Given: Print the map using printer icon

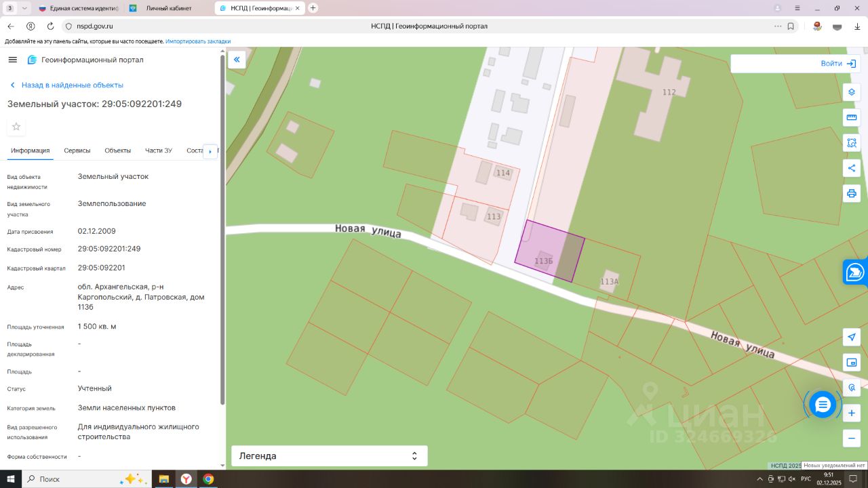Looking at the screenshot, I should pos(852,193).
